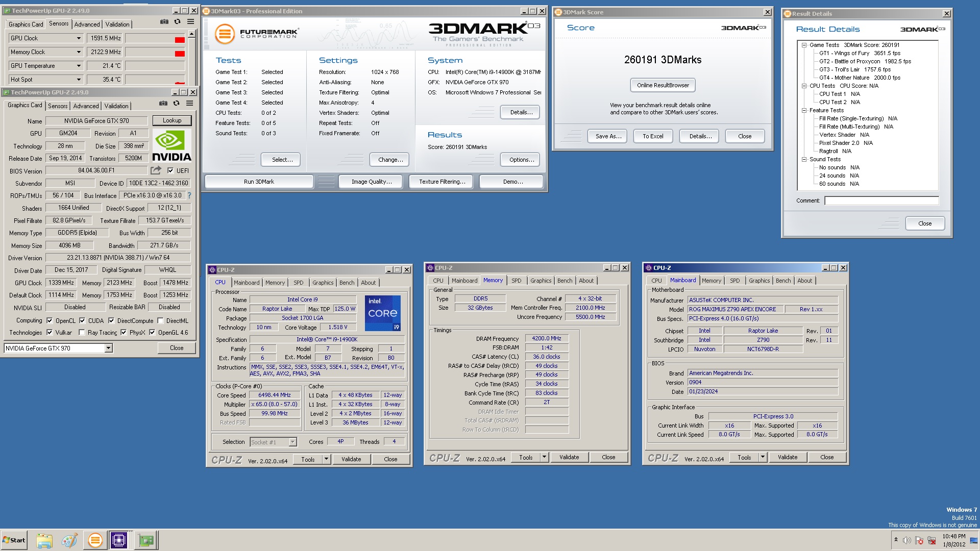Open Action Center flag tray icon
This screenshot has width=980, height=551.
(919, 540)
